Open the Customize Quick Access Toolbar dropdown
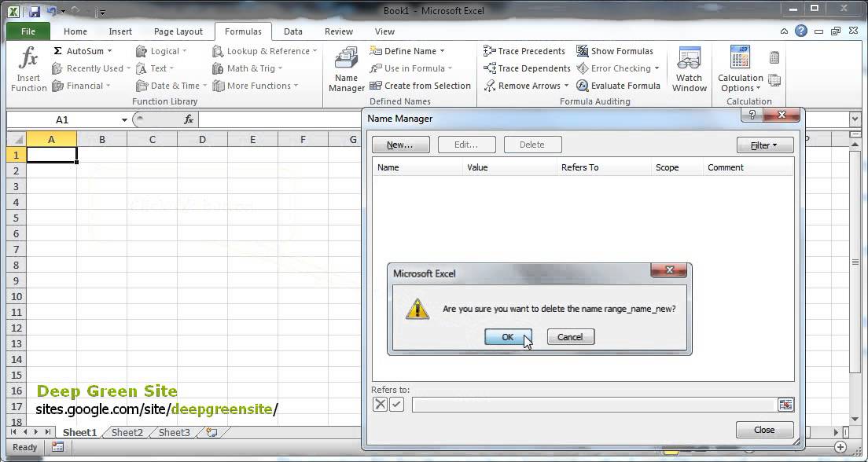Image resolution: width=868 pixels, height=462 pixels. 103,12
